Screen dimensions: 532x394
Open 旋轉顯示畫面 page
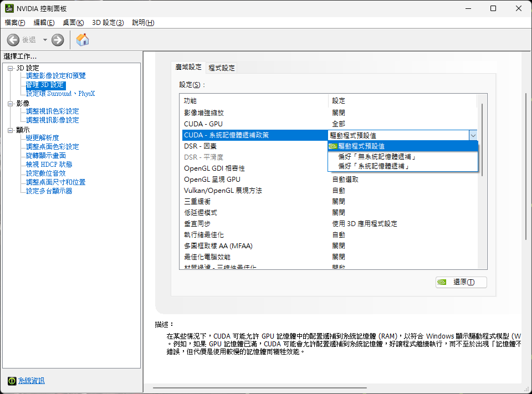pyautogui.click(x=46, y=155)
